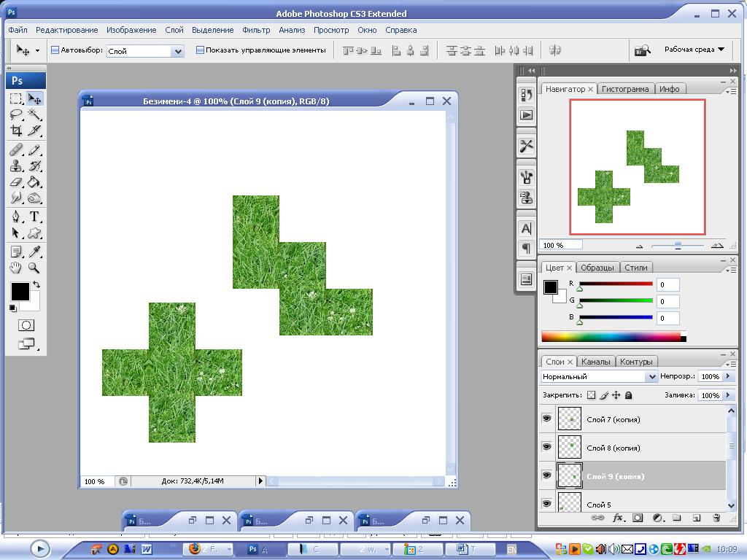Open the Рабочая среда workspace dropdown

pos(694,50)
